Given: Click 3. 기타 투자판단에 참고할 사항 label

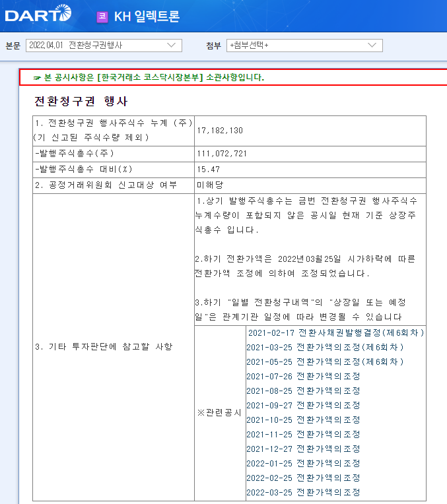Looking at the screenshot, I should (104, 346).
